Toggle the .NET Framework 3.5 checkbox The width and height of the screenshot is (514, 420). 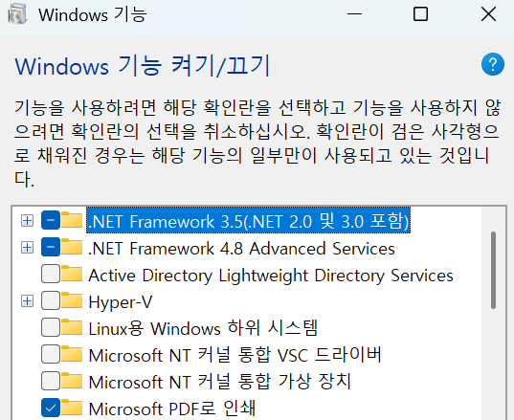tap(51, 220)
